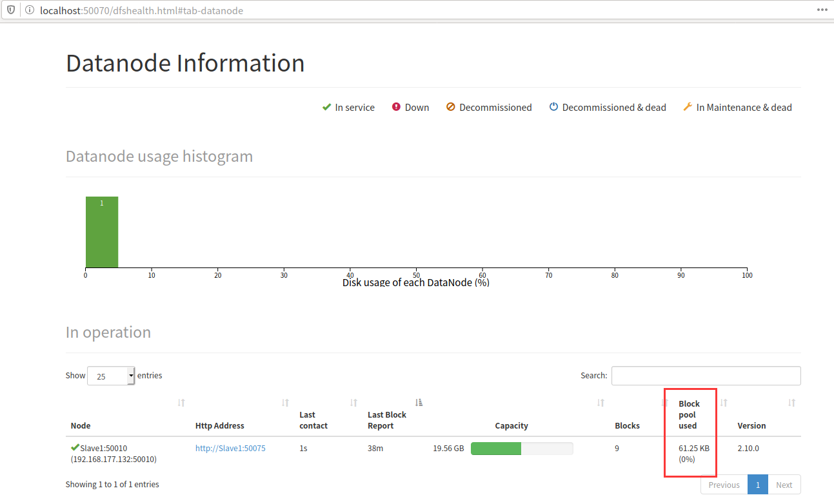Click 'Showing 1 to 1 of 1 entries' text
Viewport: 834px width, 504px height.
(x=112, y=484)
